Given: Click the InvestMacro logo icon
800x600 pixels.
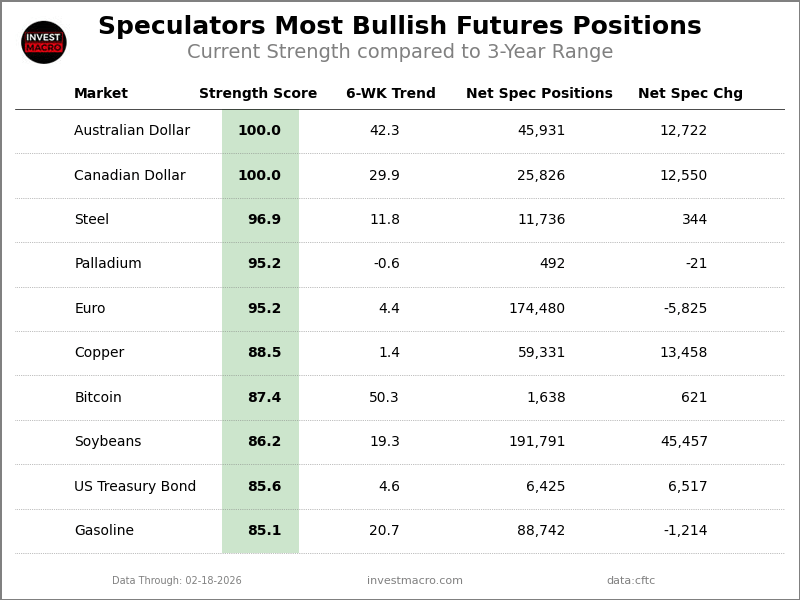Looking at the screenshot, I should click(44, 42).
